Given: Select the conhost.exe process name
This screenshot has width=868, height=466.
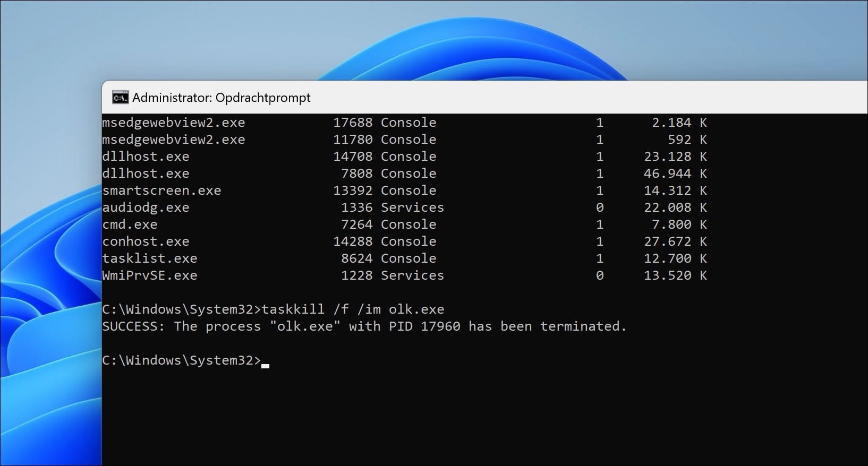Looking at the screenshot, I should pyautogui.click(x=146, y=241).
